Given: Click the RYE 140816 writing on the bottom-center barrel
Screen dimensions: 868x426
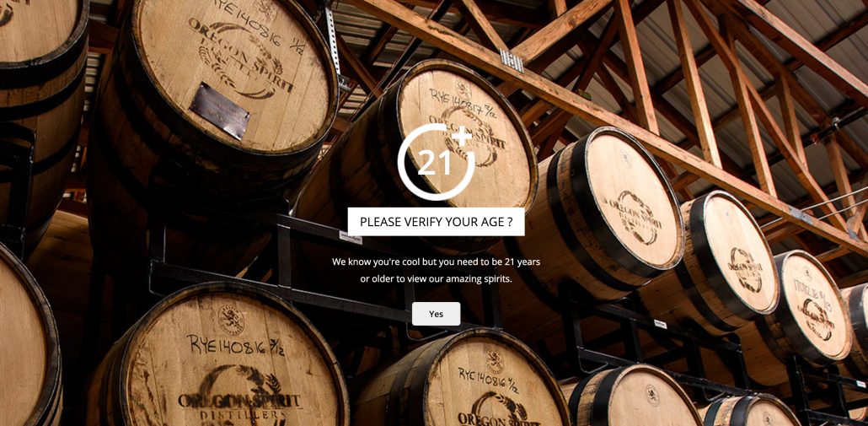Looking at the screenshot, I should click(488, 378).
